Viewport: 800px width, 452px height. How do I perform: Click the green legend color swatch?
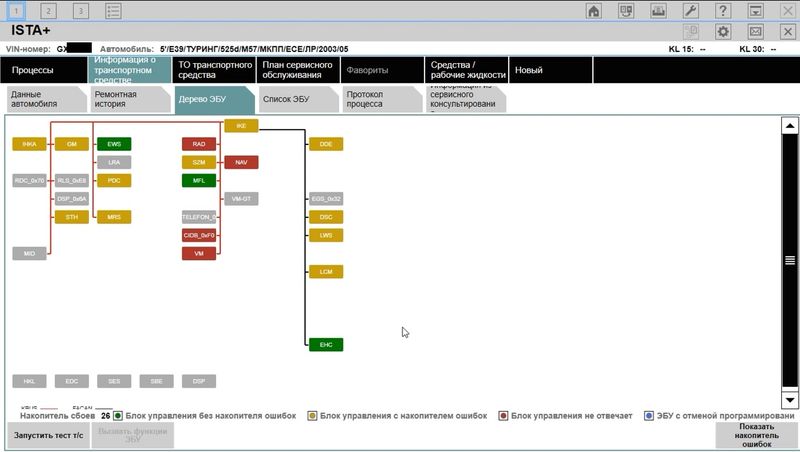pos(118,415)
